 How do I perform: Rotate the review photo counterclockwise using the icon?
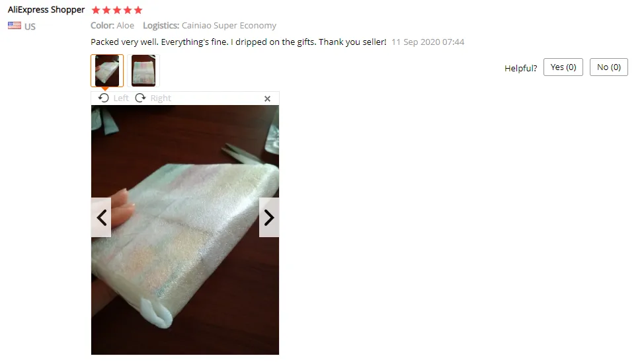click(x=104, y=98)
